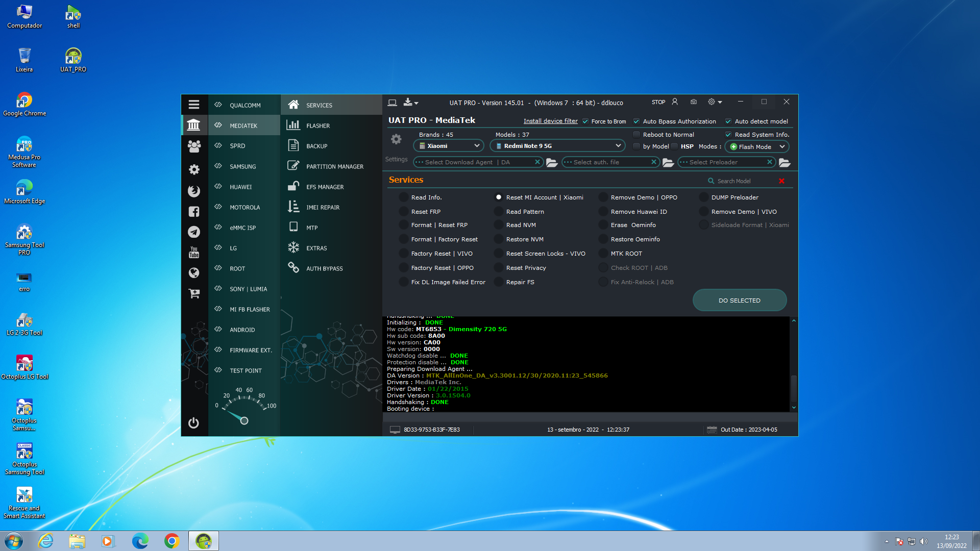
Task: Click the screenshot camera icon in the title bar
Action: coord(693,102)
